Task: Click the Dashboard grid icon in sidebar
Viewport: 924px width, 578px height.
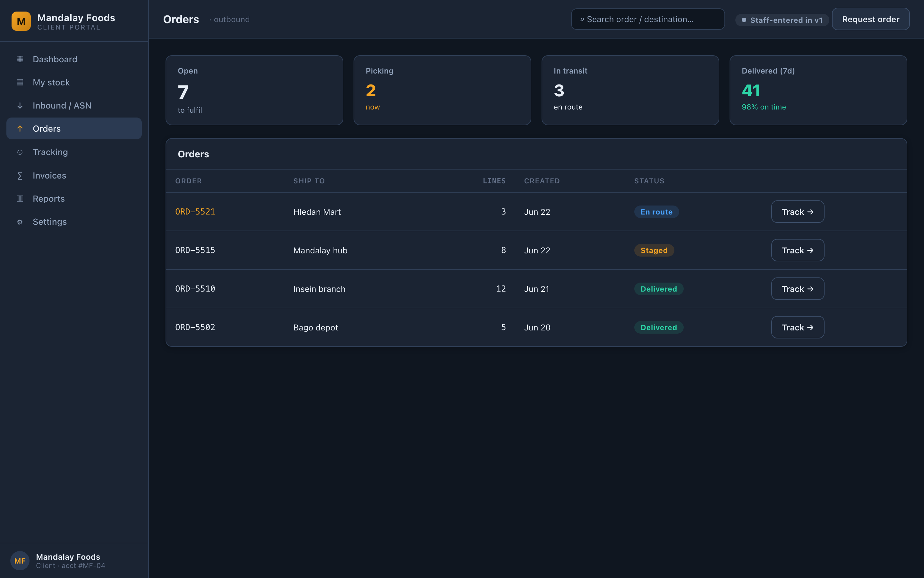Action: 20,59
